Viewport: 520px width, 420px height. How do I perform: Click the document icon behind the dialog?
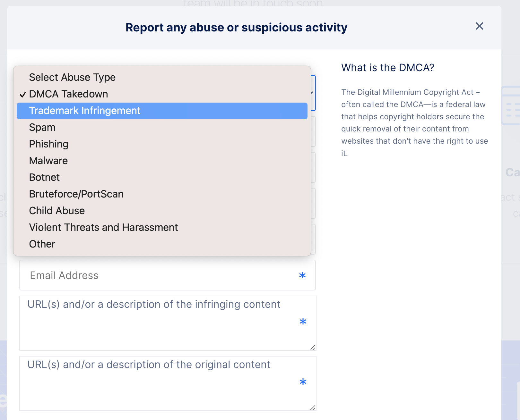(511, 106)
